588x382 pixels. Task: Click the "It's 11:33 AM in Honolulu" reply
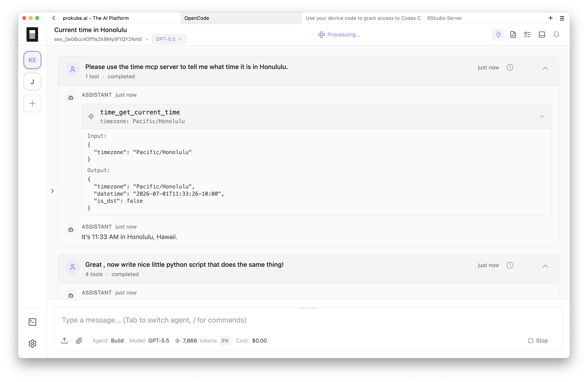coord(129,237)
